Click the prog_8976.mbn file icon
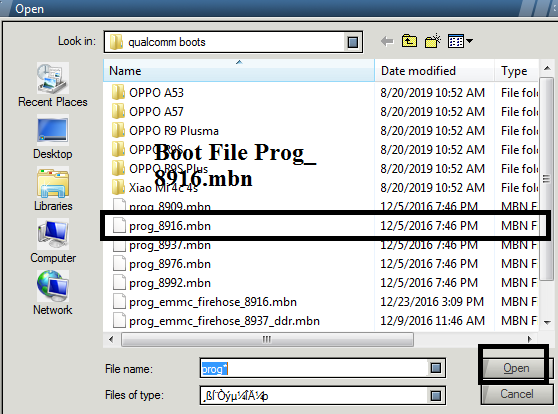558x414 pixels. tap(119, 264)
